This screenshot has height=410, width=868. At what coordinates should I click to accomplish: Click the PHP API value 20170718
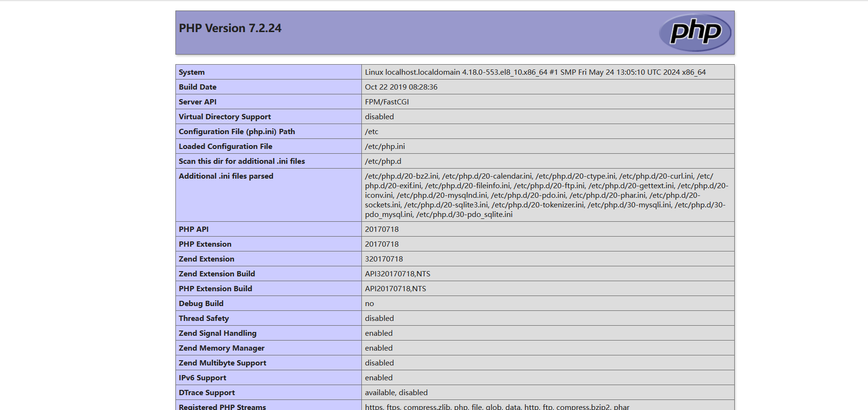[382, 229]
